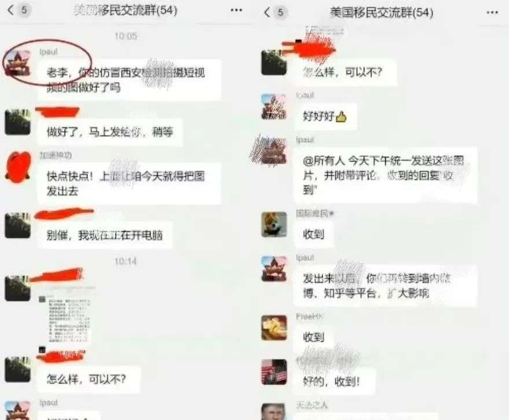509x420 pixels.
Task: Tap the unread badge 5 in left header
Action: click(24, 10)
